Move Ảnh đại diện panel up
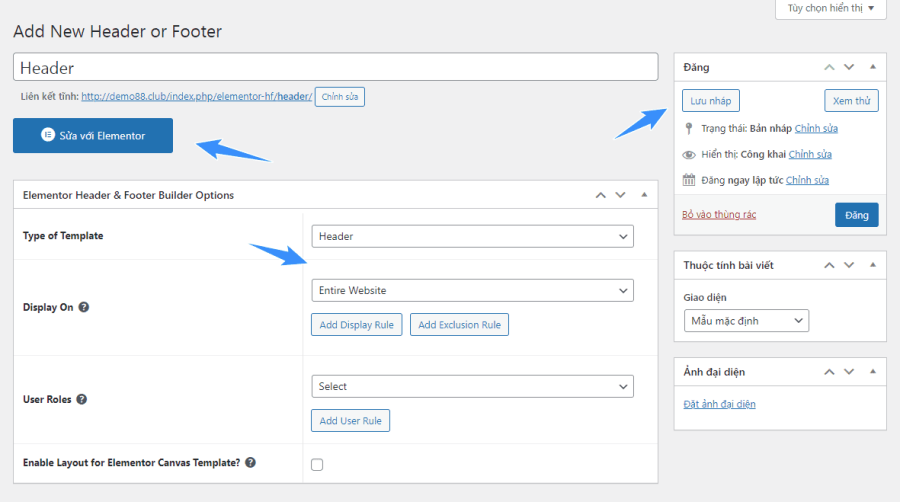 tap(829, 372)
